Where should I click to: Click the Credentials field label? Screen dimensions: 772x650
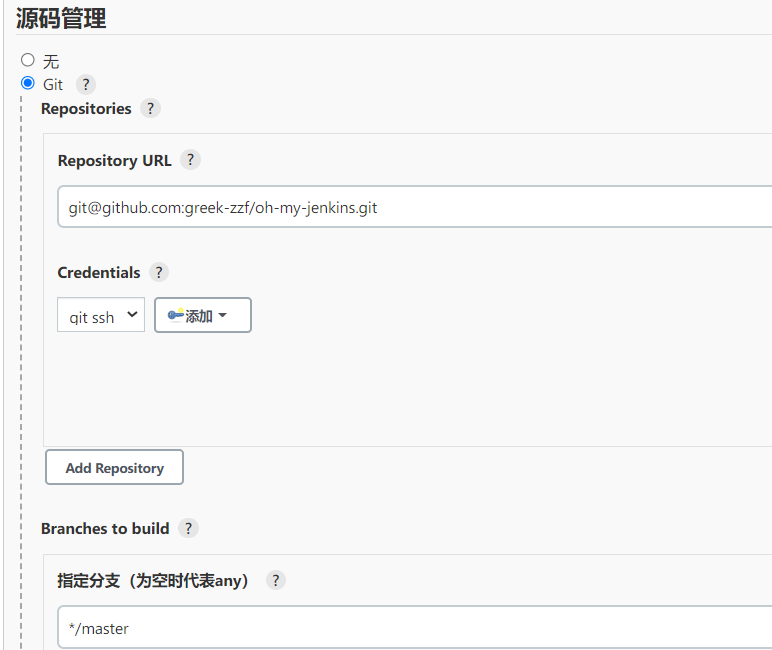click(99, 272)
